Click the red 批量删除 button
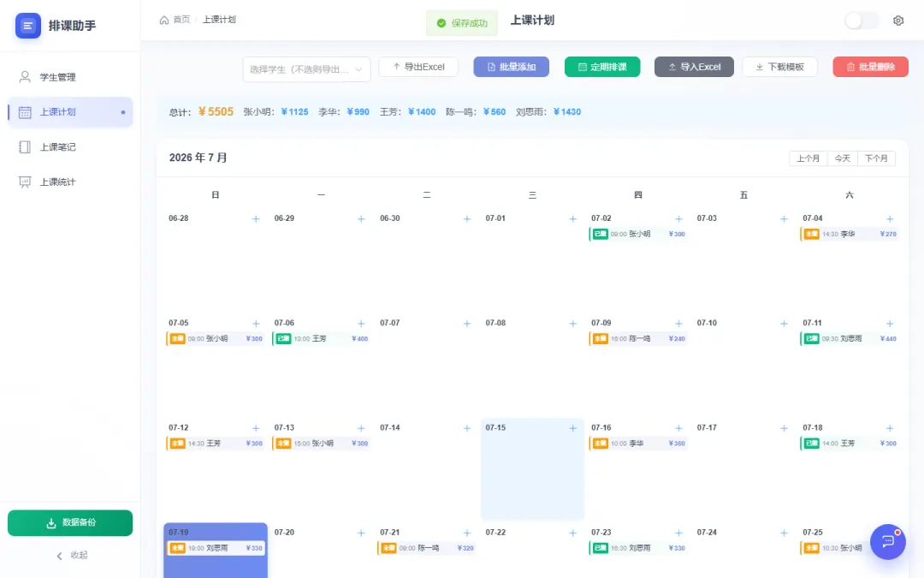 pyautogui.click(x=870, y=68)
